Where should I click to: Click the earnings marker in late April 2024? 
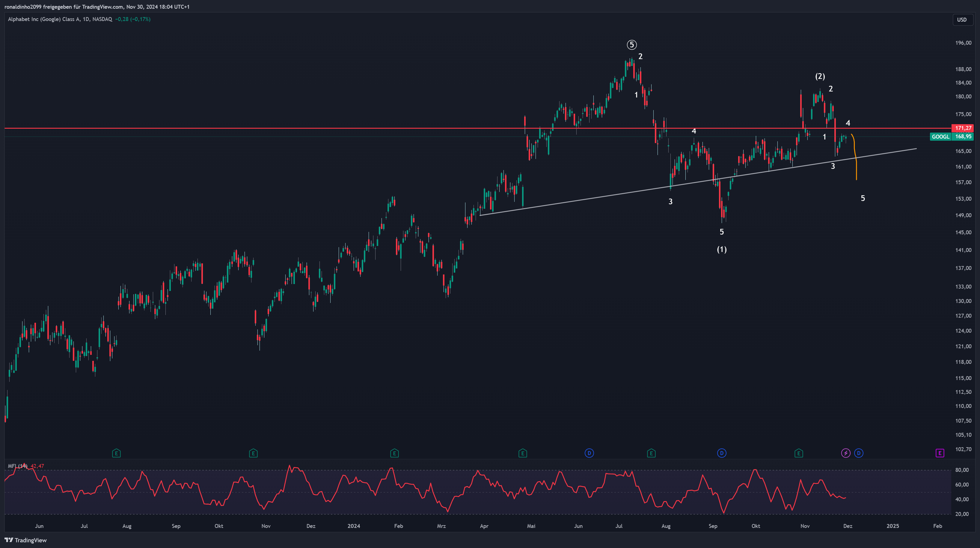(x=523, y=453)
